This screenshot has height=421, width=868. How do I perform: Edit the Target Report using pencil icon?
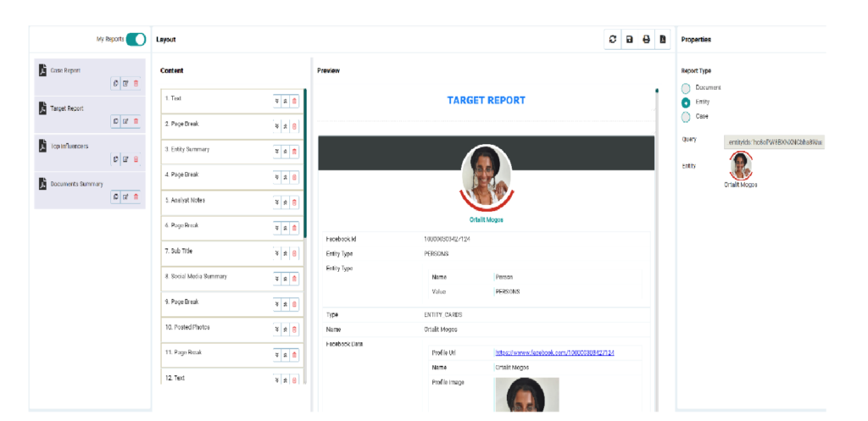click(x=125, y=121)
